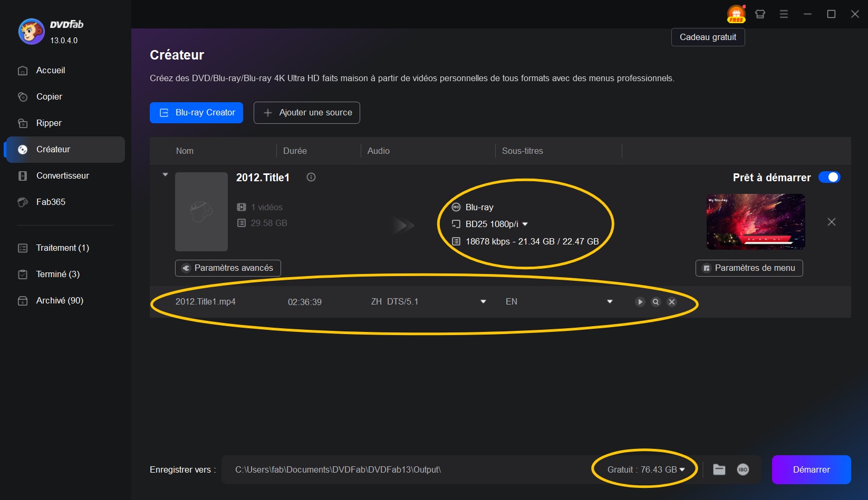
Task: Open the Accueil menu item
Action: click(x=50, y=70)
